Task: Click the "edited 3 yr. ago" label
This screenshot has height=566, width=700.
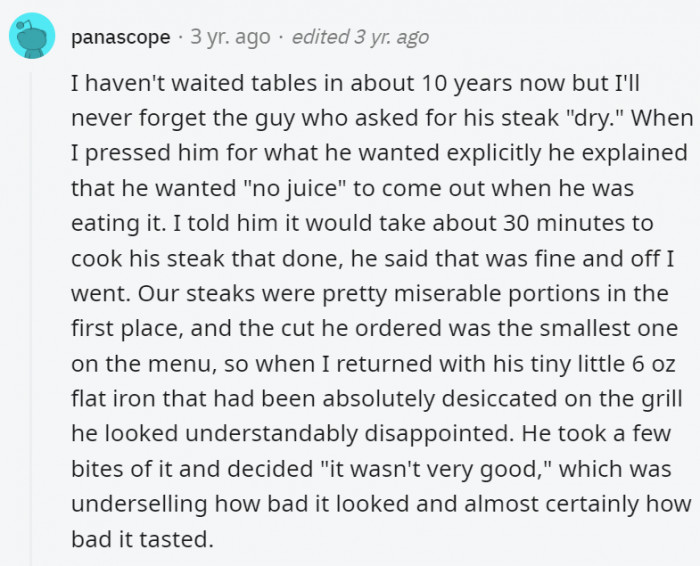Action: click(x=360, y=38)
